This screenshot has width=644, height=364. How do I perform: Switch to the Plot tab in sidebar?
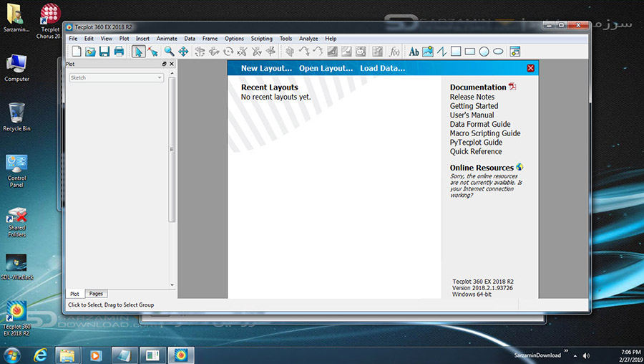74,294
